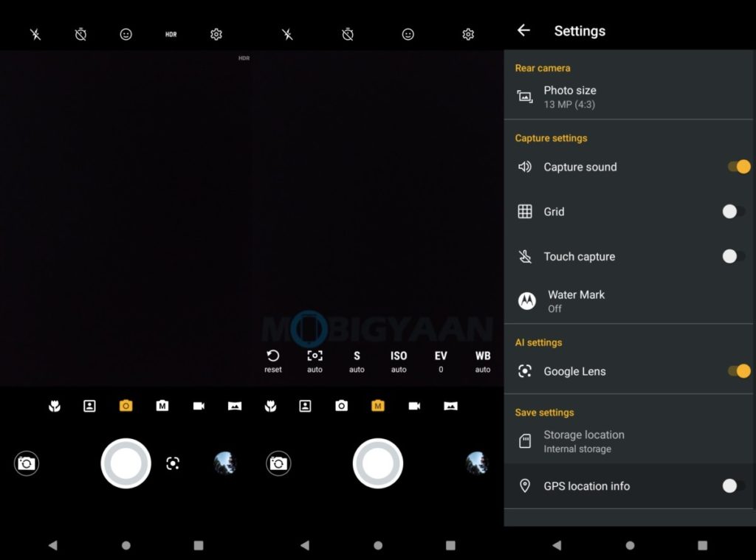Enable Grid toggle
The width and height of the screenshot is (756, 560).
pyautogui.click(x=733, y=212)
